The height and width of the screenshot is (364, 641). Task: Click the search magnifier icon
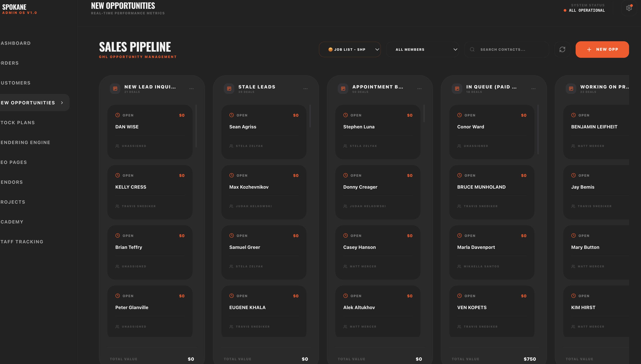point(472,49)
